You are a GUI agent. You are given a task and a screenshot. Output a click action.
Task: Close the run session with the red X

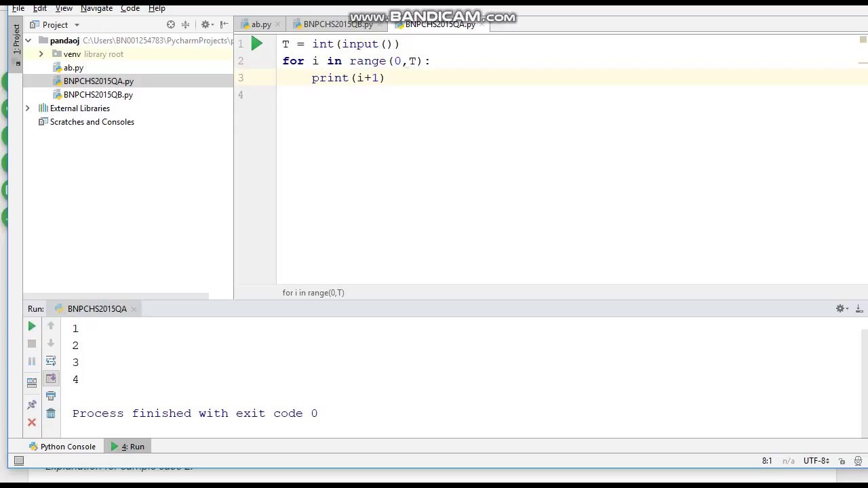[x=32, y=422]
